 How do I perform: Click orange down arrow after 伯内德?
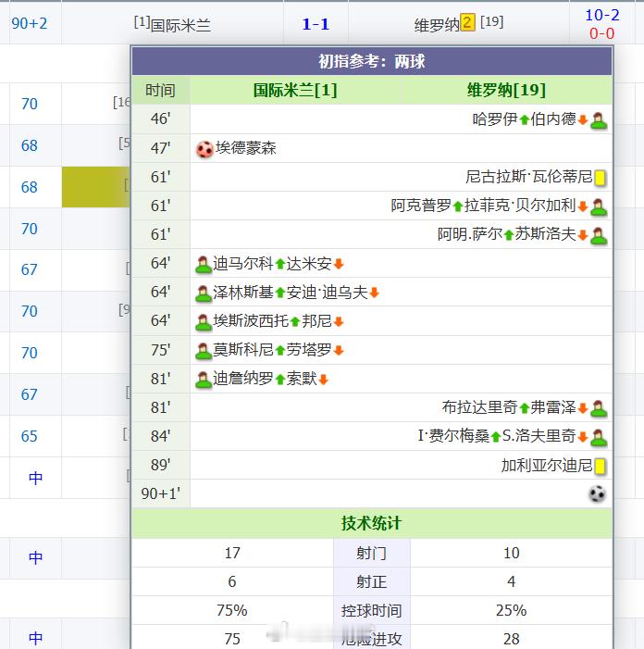(583, 120)
